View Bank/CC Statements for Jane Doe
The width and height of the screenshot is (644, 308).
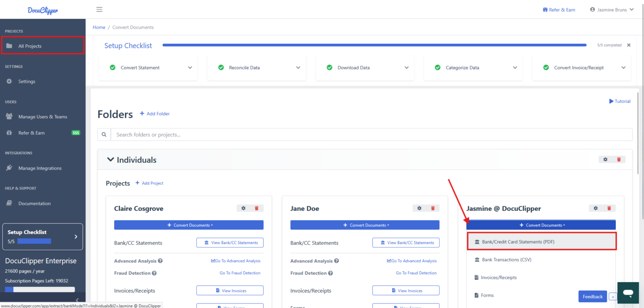[x=406, y=243]
